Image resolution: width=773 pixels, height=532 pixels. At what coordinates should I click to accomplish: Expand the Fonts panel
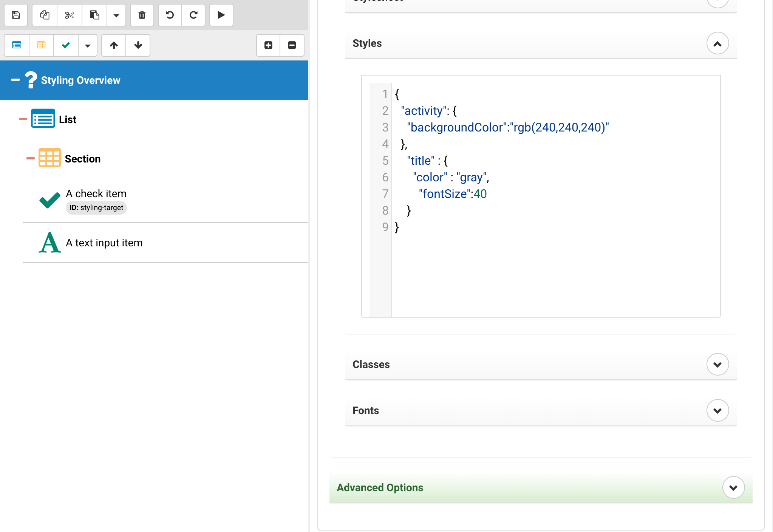click(717, 411)
